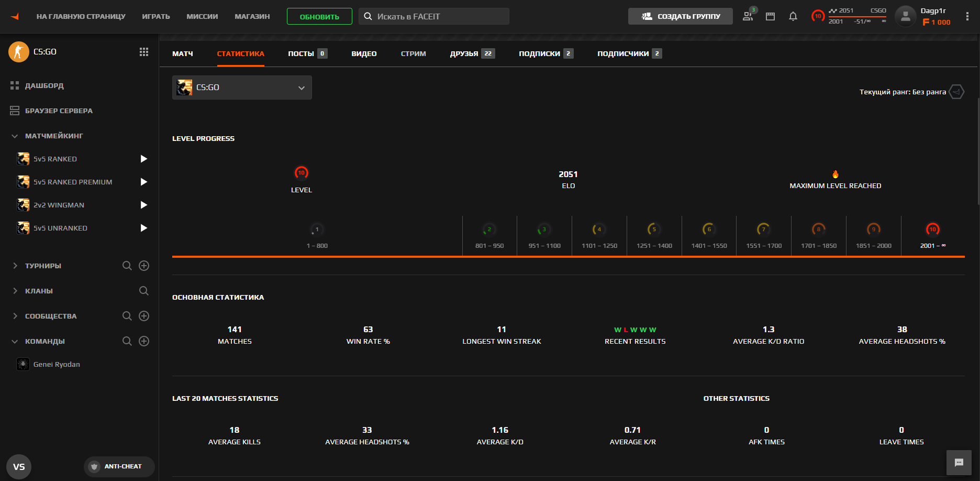Click the FACEIT logo in top left

[15, 16]
